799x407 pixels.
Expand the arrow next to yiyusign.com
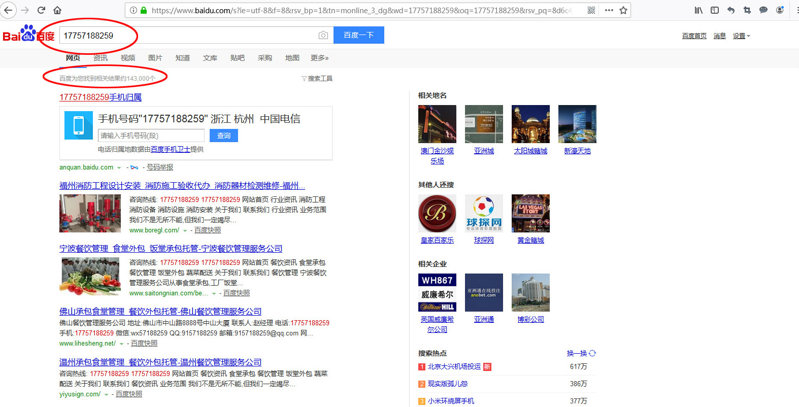106,394
